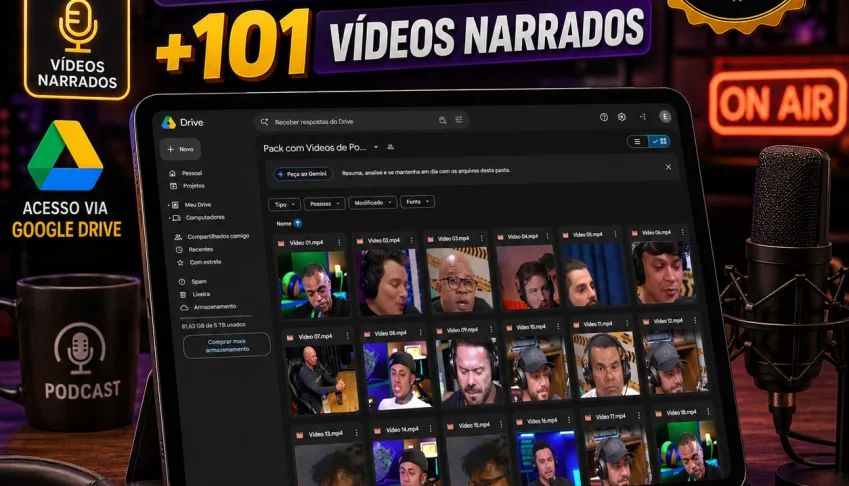Open advanced search options sliders icon
This screenshot has height=486, width=849.
coord(459,120)
